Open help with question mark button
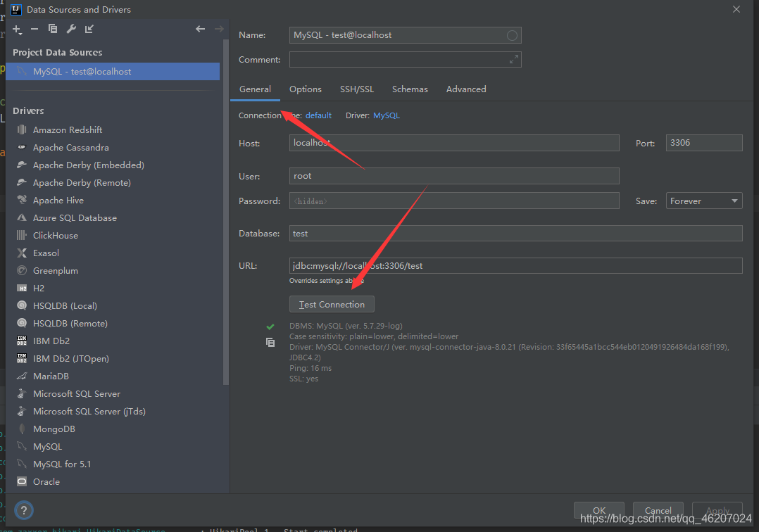This screenshot has width=759, height=532. click(x=24, y=510)
